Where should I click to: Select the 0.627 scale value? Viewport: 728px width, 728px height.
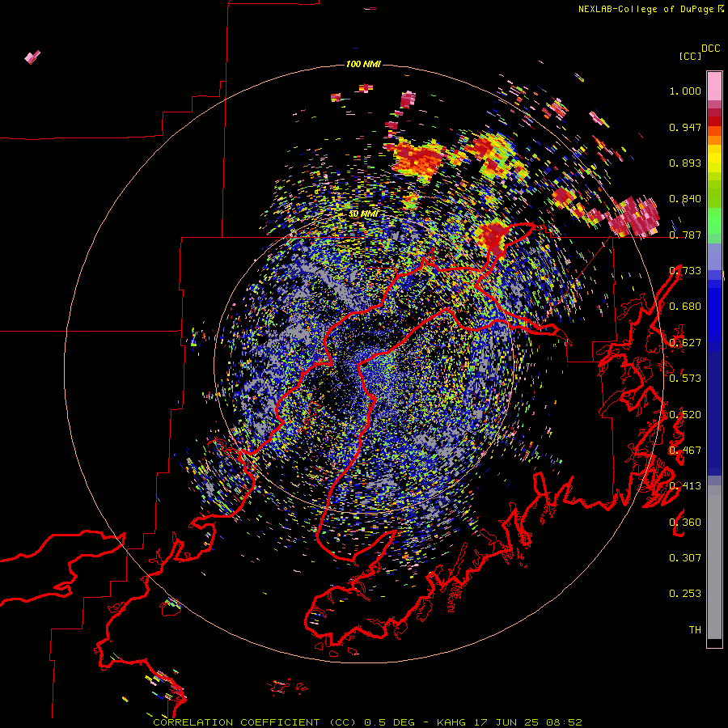point(685,343)
